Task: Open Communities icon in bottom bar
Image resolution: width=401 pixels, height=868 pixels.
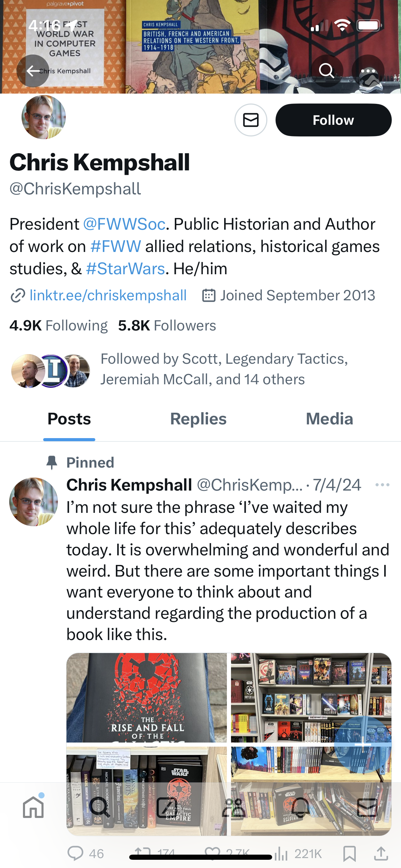Action: coord(234,807)
